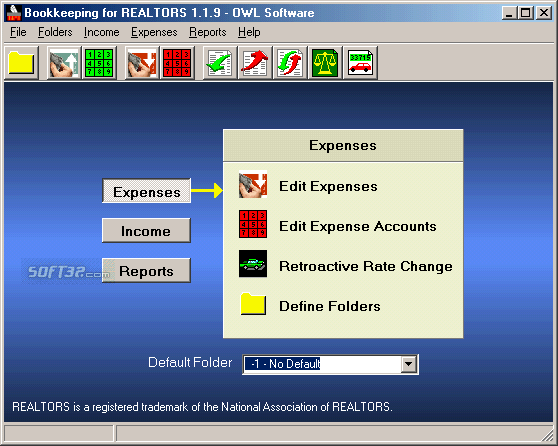This screenshot has height=446, width=558.
Task: Select the Expenses section button
Action: pos(146,191)
